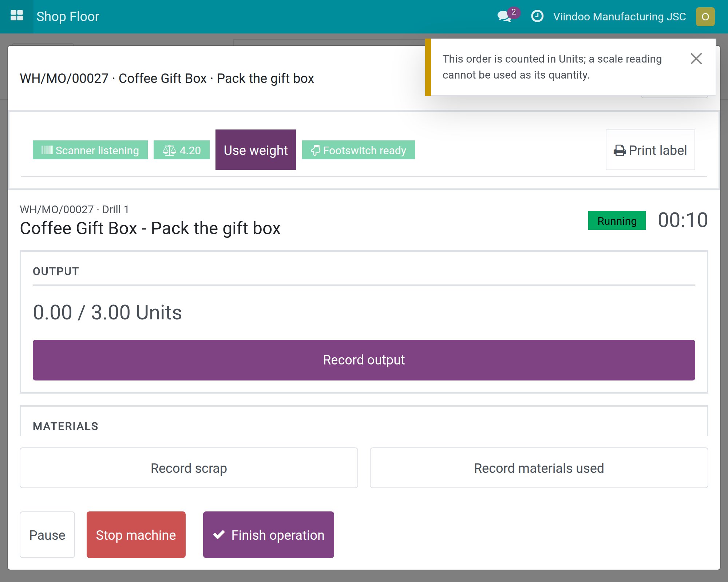This screenshot has width=728, height=582.
Task: Click the 'WH/MO/00027 · Drill 1' text
Action: pos(74,210)
